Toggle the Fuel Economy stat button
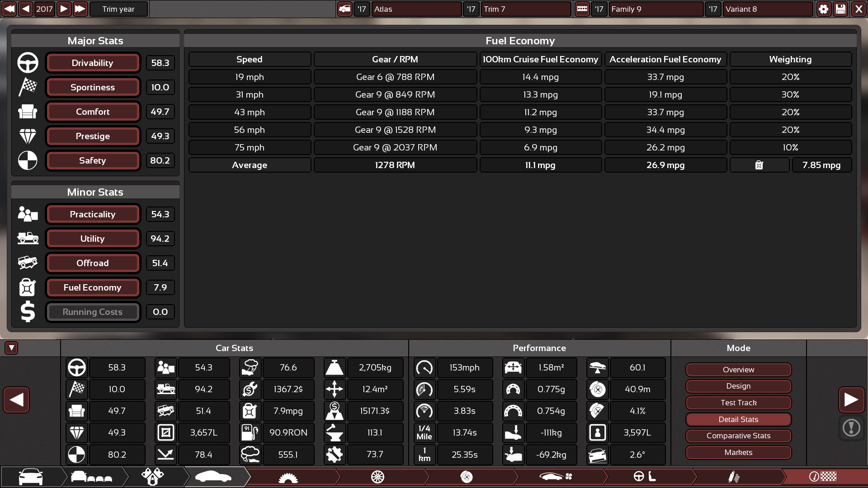 point(93,287)
